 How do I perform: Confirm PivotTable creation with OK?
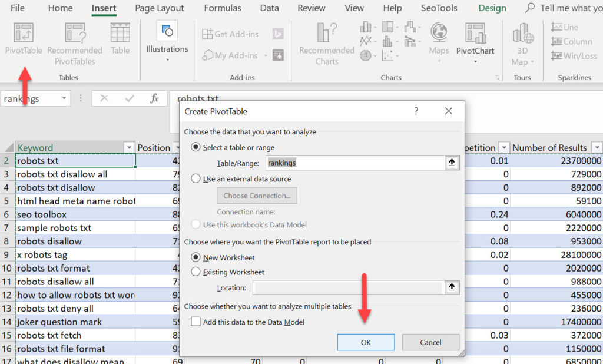[366, 342]
